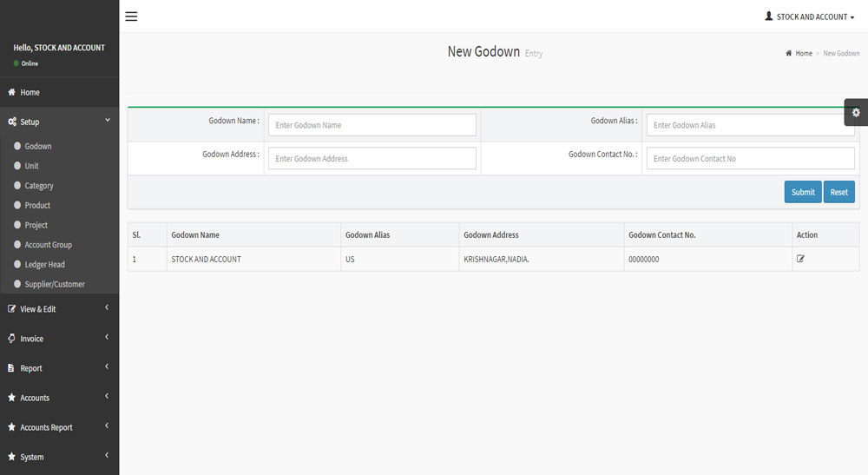Click the circle bullet beside Unit
868x475 pixels.
[17, 166]
